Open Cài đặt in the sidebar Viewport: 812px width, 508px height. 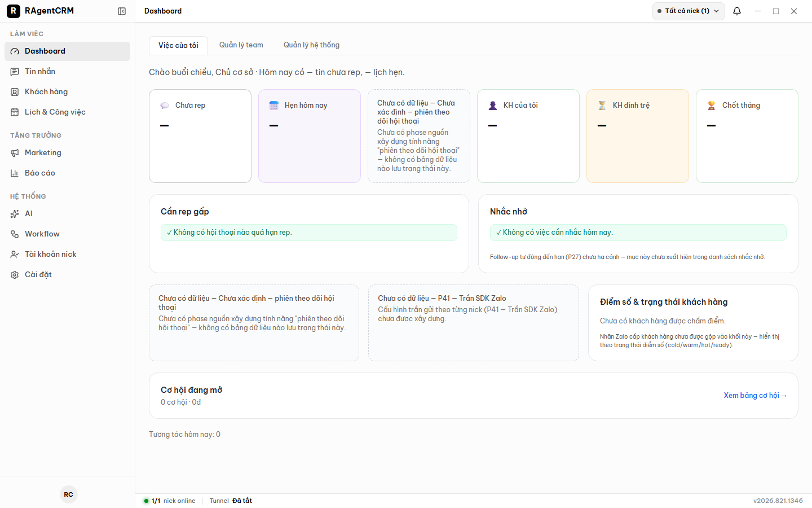coord(67,275)
